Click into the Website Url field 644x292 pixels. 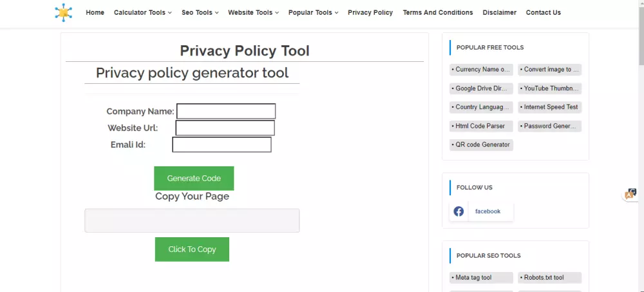[x=225, y=128]
